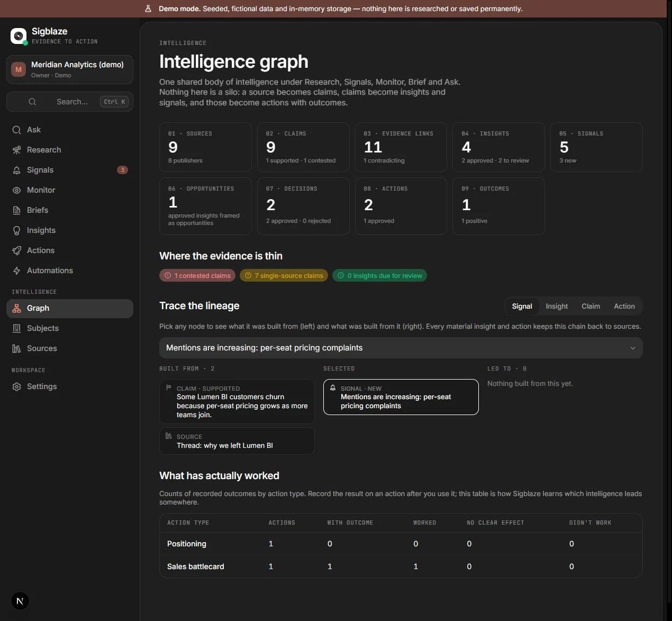Open the Evidence Links stat card
Screen dimensions: 672x621
coord(401,147)
